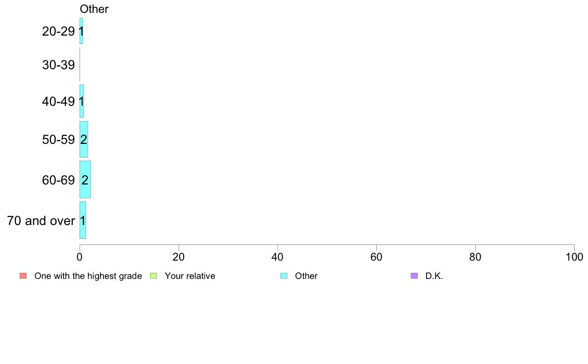Click the red 'One with the highest grade' legend swatch
588x364 pixels.
click(x=23, y=276)
